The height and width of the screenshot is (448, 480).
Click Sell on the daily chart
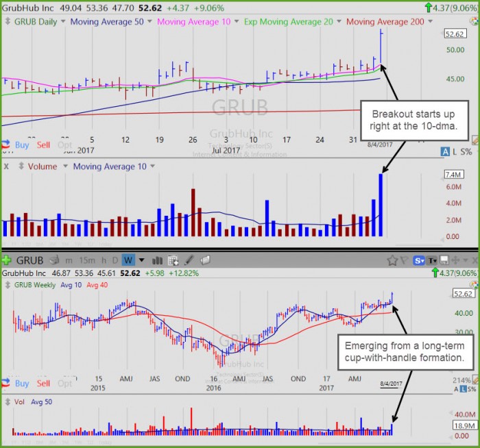tap(43, 145)
